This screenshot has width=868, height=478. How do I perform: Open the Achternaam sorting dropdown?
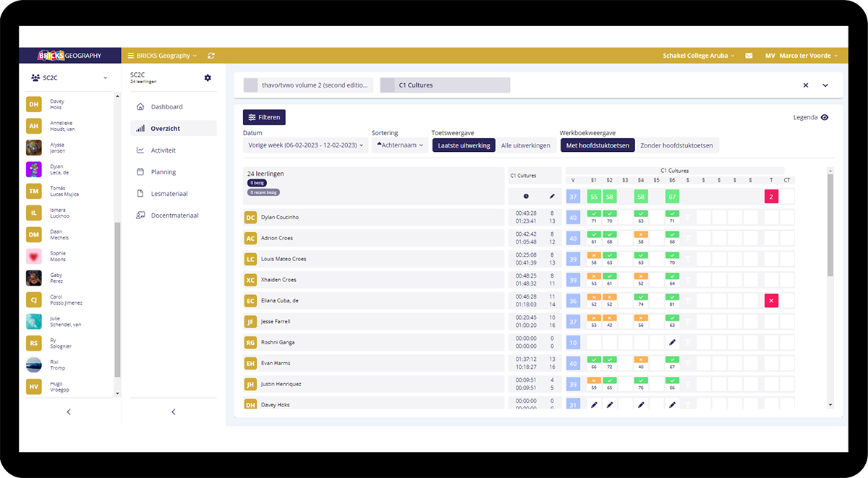click(401, 145)
